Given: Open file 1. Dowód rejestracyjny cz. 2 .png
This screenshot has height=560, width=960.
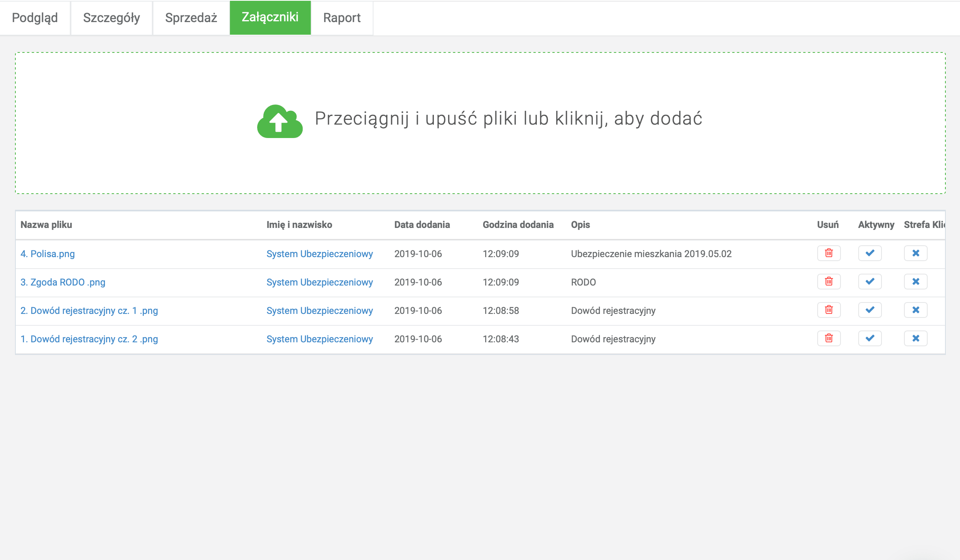Looking at the screenshot, I should tap(89, 339).
